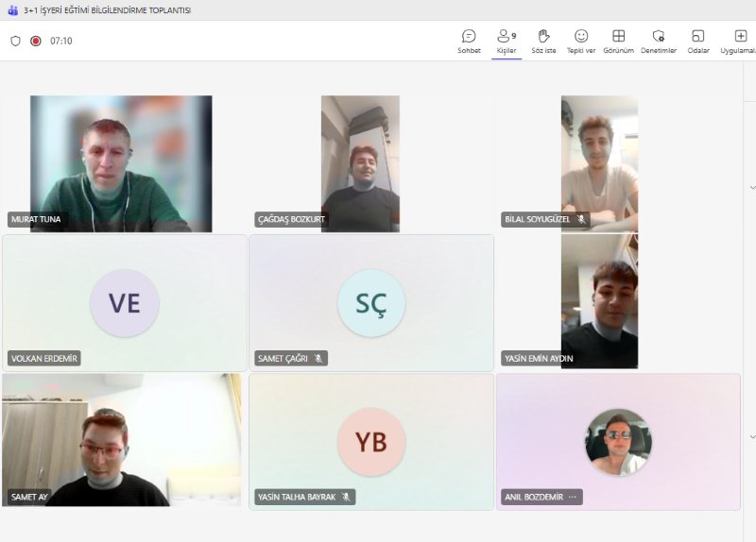The width and height of the screenshot is (756, 542).
Task: Click the red recording indicator
Action: tap(36, 42)
